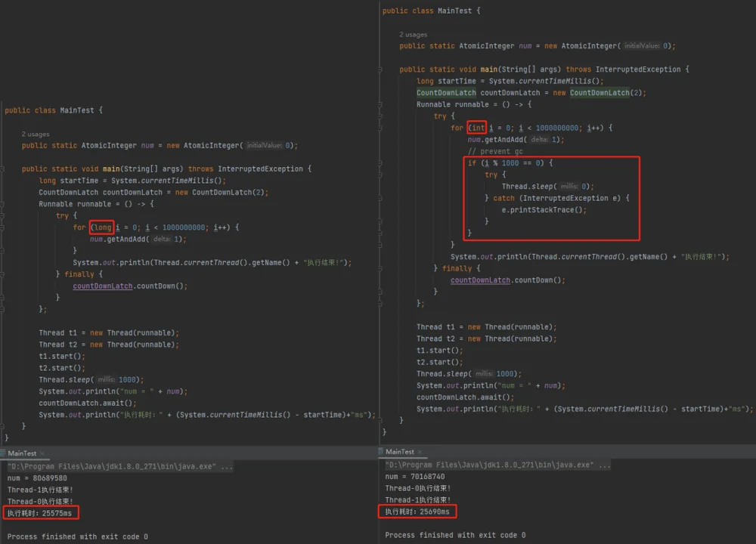Click the // prevent gc comment
Image resolution: width=756 pixels, height=544 pixels.
coord(495,151)
